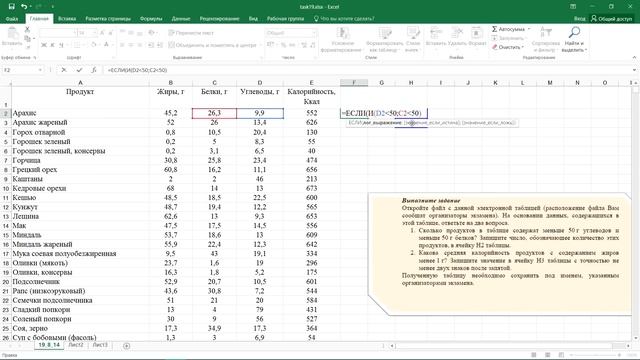640x360 pixels.
Task: Switch to Normal view in status bar
Action: [534, 355]
